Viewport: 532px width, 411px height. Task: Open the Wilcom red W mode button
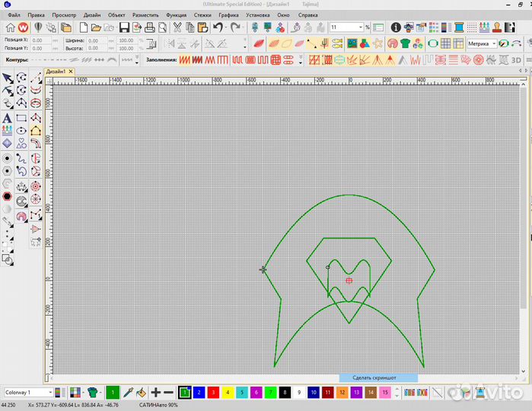(24, 27)
